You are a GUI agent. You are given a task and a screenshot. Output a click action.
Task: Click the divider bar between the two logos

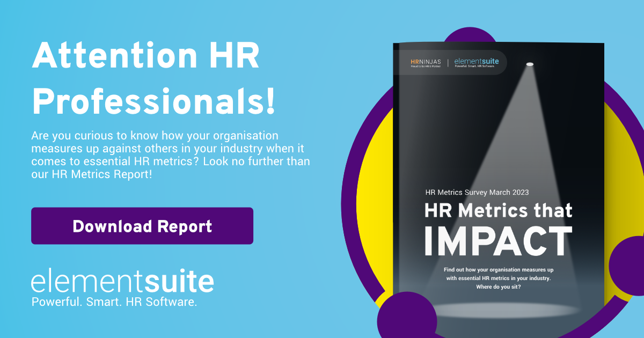[x=448, y=62]
